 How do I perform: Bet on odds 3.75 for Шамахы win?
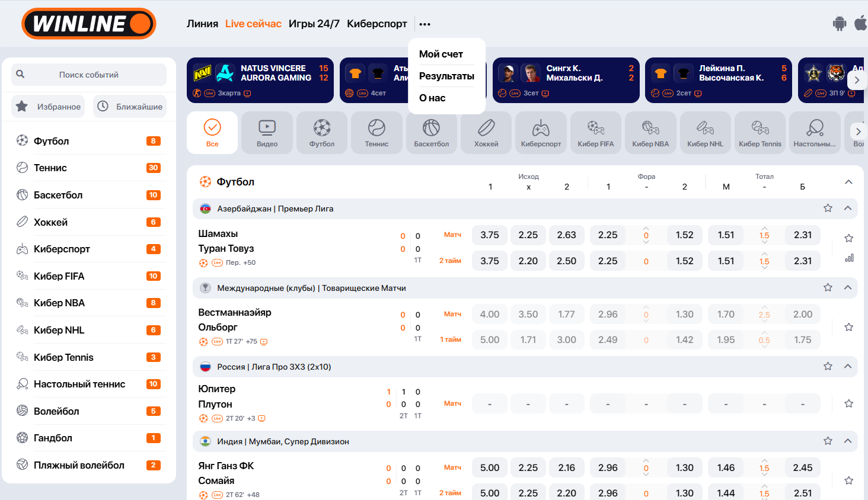click(x=490, y=235)
